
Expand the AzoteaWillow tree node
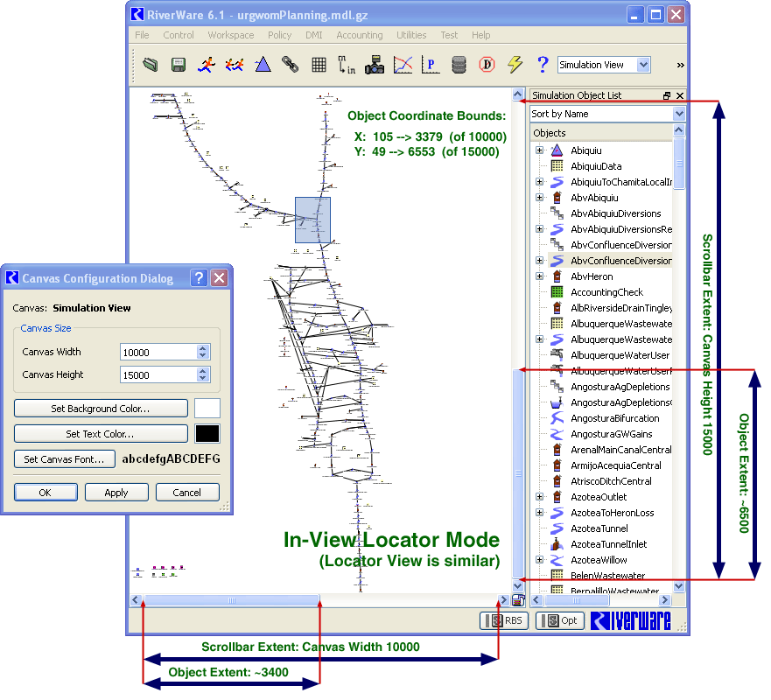click(539, 560)
